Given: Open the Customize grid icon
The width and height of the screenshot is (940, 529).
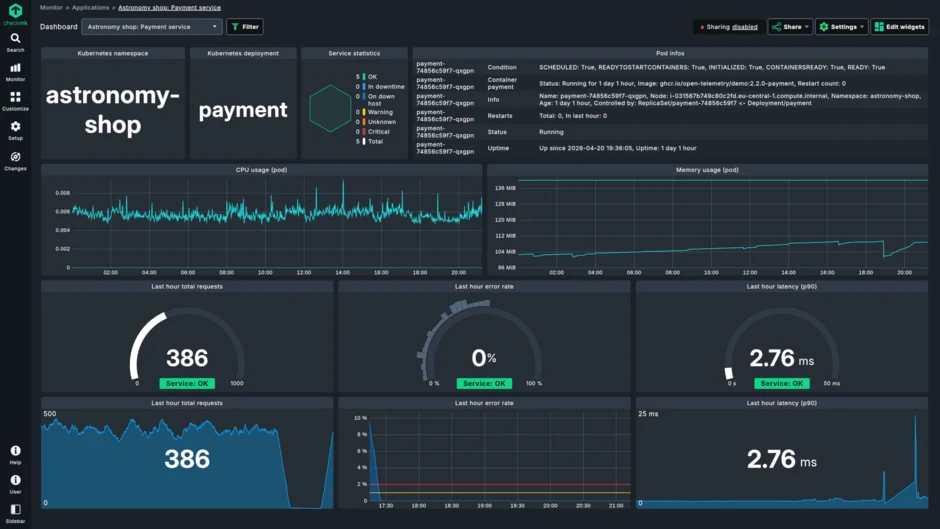Looking at the screenshot, I should coord(15,101).
